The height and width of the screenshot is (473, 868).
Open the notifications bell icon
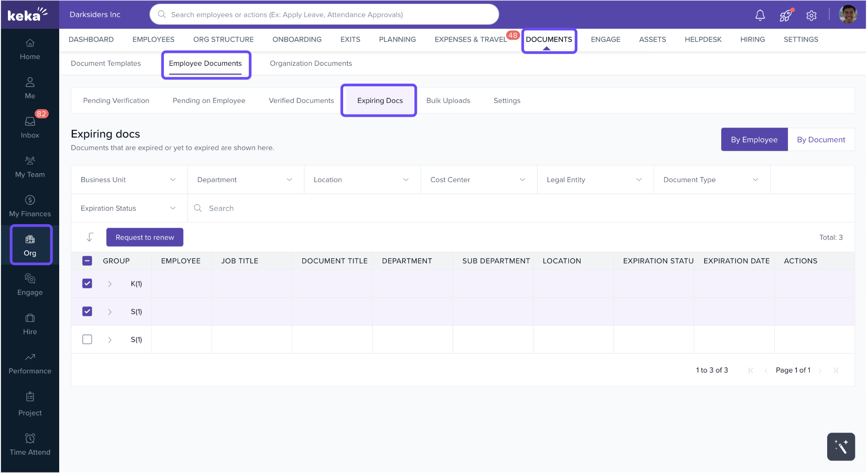pyautogui.click(x=760, y=15)
